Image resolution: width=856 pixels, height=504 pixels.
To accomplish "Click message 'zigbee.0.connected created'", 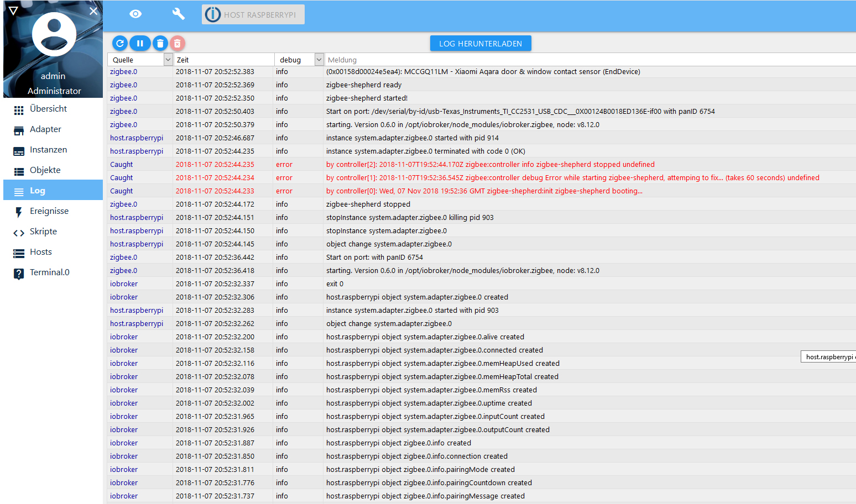I will 435,350.
